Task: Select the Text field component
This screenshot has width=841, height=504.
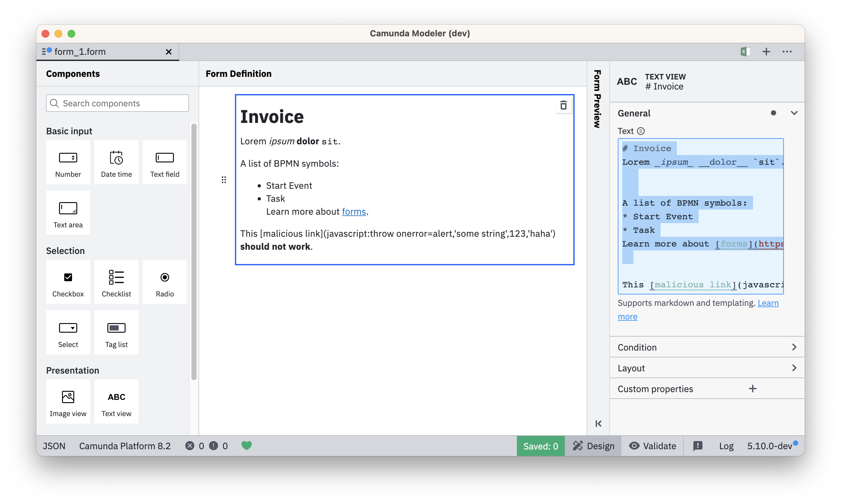Action: (x=165, y=162)
